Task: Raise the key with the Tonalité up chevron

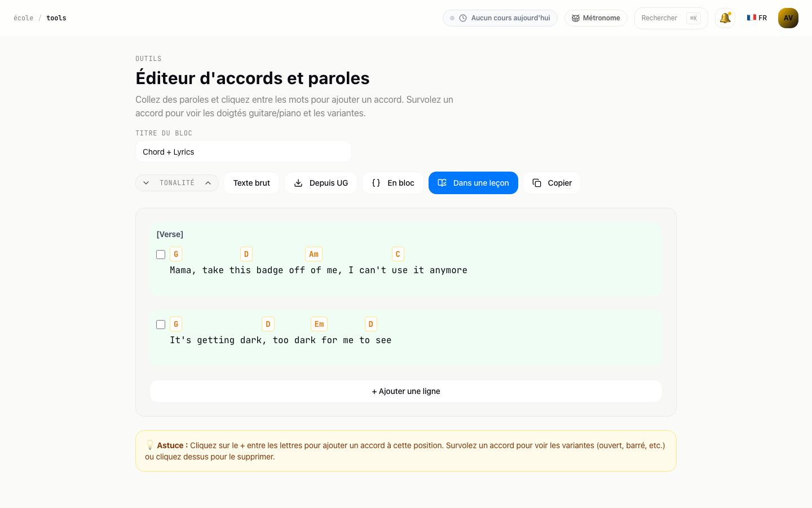Action: [208, 183]
